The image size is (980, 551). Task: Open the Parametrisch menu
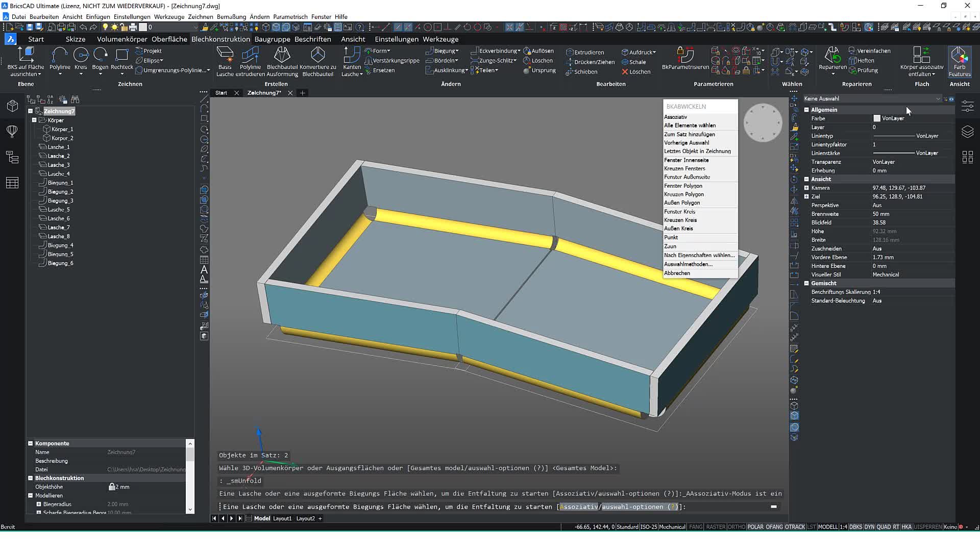(290, 17)
